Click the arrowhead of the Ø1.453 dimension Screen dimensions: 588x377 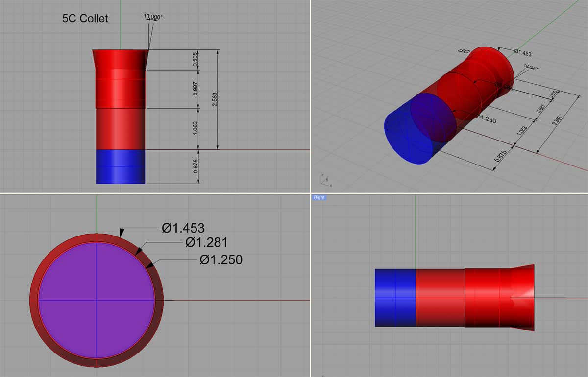click(x=122, y=231)
